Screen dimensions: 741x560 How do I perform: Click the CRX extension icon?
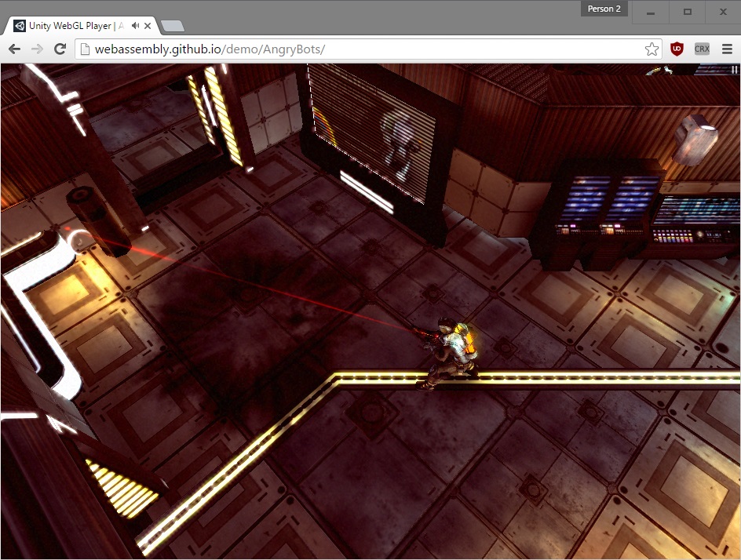[x=702, y=49]
